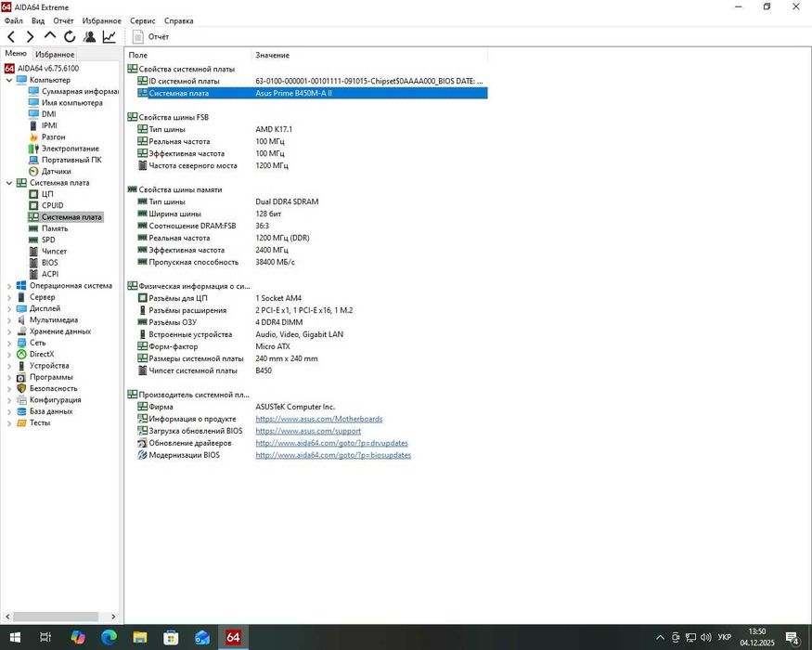Open the Справка menu
The image size is (812, 650).
pyautogui.click(x=179, y=20)
